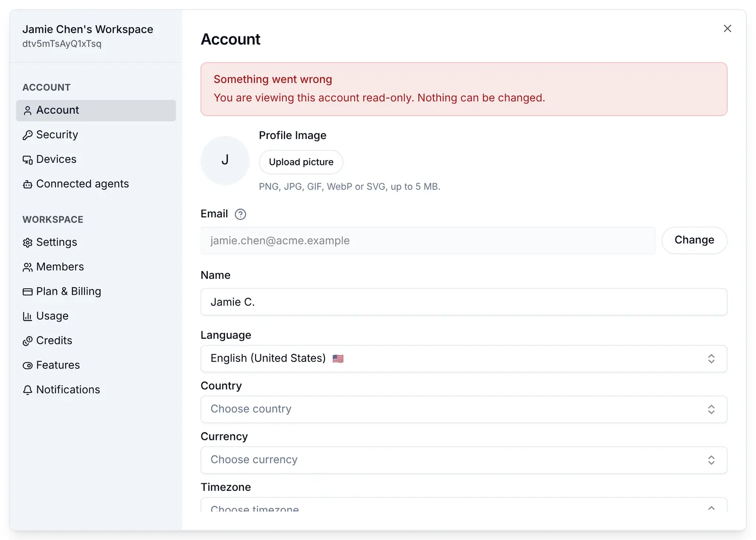Image resolution: width=756 pixels, height=540 pixels.
Task: Click the Credits coins icon
Action: tap(27, 341)
